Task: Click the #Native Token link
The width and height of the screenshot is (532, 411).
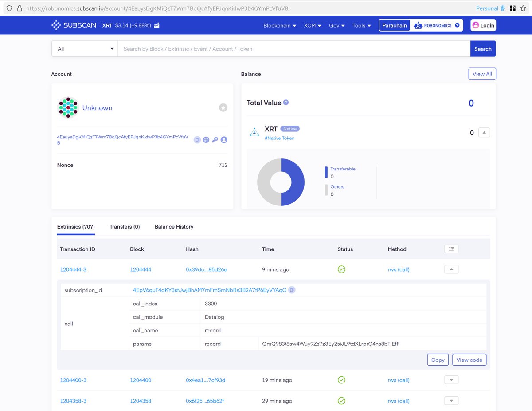Action: click(x=280, y=138)
